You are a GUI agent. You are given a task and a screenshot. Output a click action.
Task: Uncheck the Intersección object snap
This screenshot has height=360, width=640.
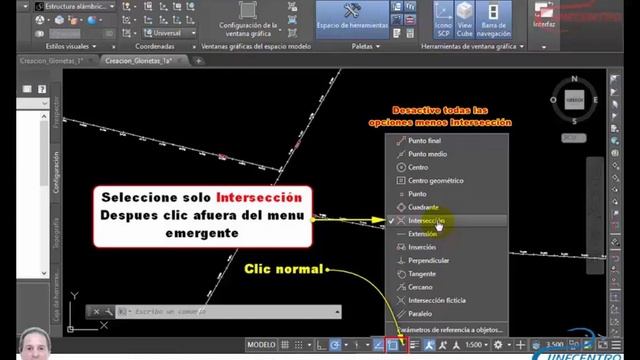coord(447,220)
